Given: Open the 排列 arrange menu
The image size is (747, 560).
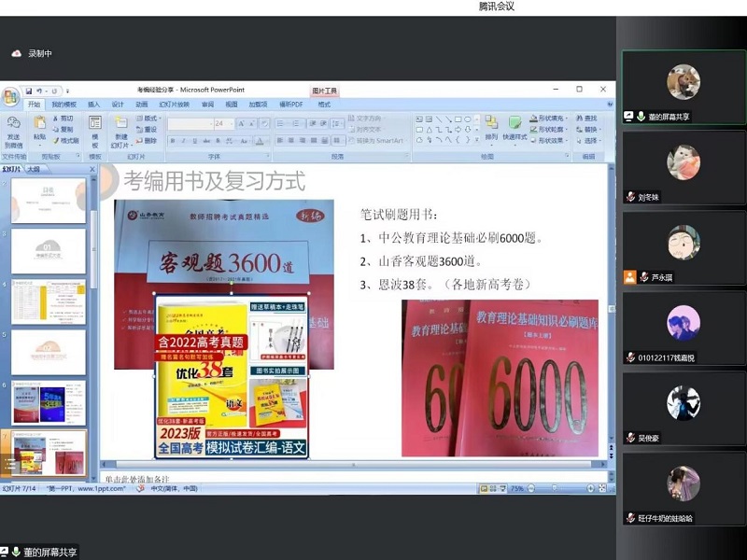Looking at the screenshot, I should (x=491, y=129).
